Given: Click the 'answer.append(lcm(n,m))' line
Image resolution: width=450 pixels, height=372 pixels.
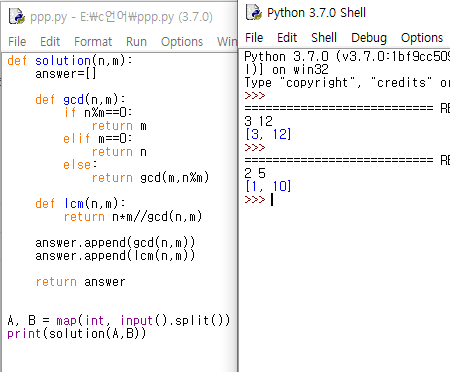Looking at the screenshot, I should click(x=115, y=256).
